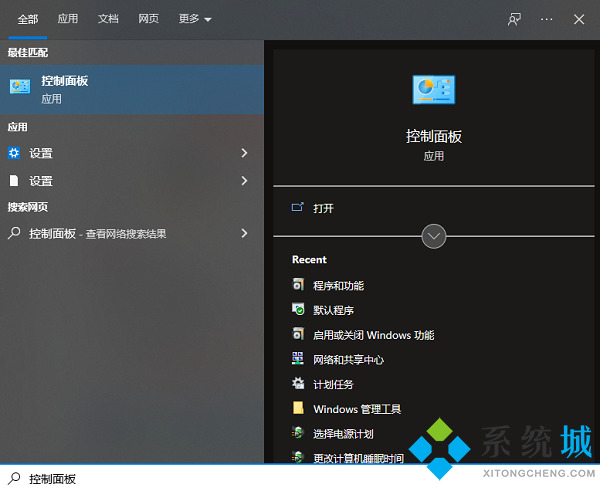Click the large Control Panel preview icon
This screenshot has width=600, height=491.
pyautogui.click(x=434, y=90)
